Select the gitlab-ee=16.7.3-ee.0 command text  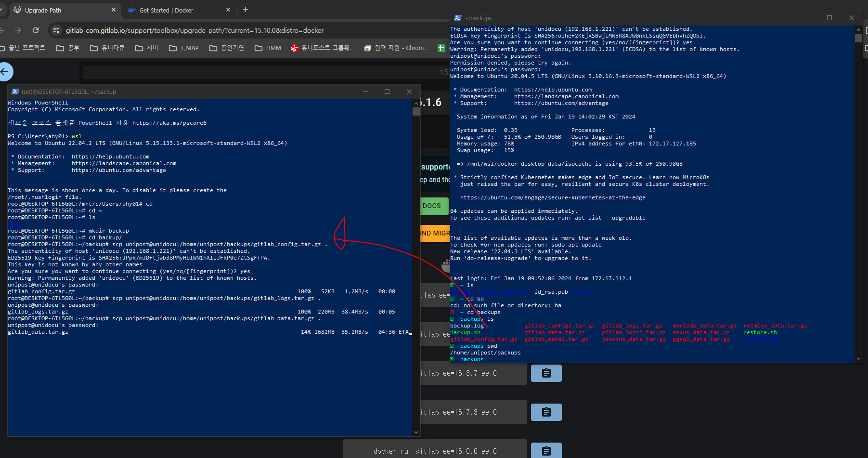(459, 412)
